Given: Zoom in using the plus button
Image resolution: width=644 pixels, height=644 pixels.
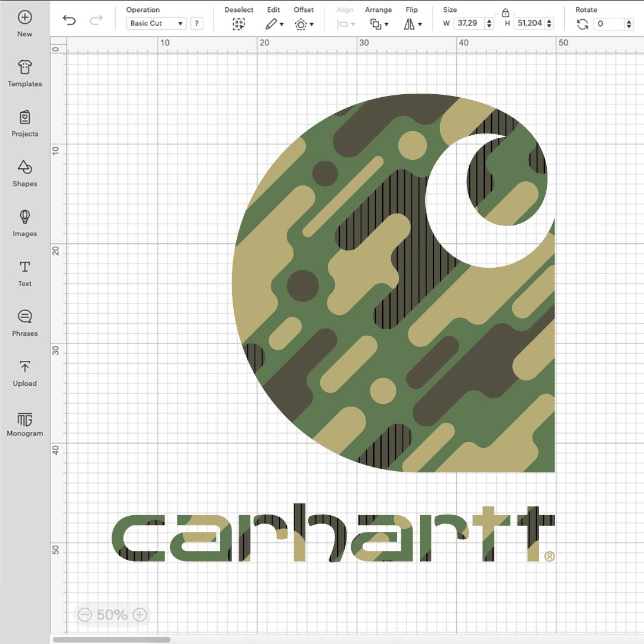Looking at the screenshot, I should 140,614.
